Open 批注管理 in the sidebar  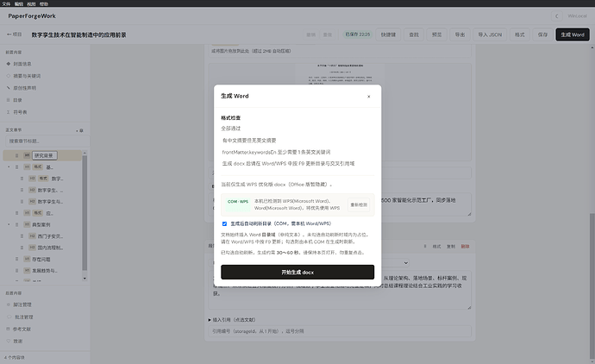click(23, 317)
